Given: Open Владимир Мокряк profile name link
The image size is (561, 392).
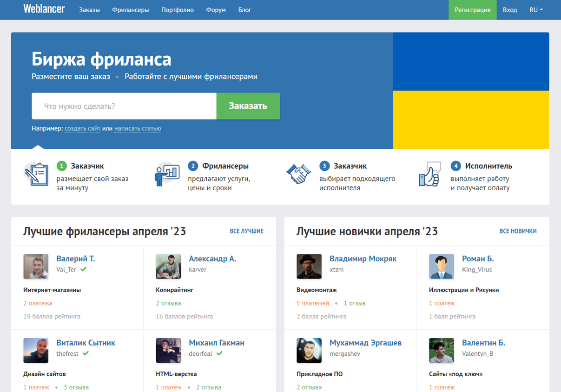Looking at the screenshot, I should click(363, 259).
